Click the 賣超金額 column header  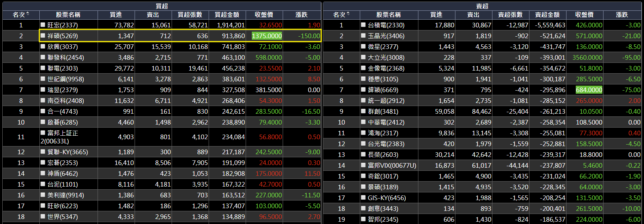pyautogui.click(x=547, y=15)
